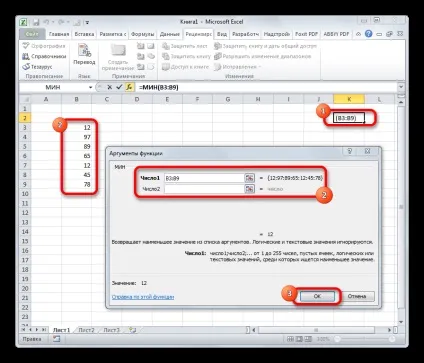Viewport: 424px width, 363px height.
Task: Click Отмена in function arguments dialog
Action: pos(357,296)
